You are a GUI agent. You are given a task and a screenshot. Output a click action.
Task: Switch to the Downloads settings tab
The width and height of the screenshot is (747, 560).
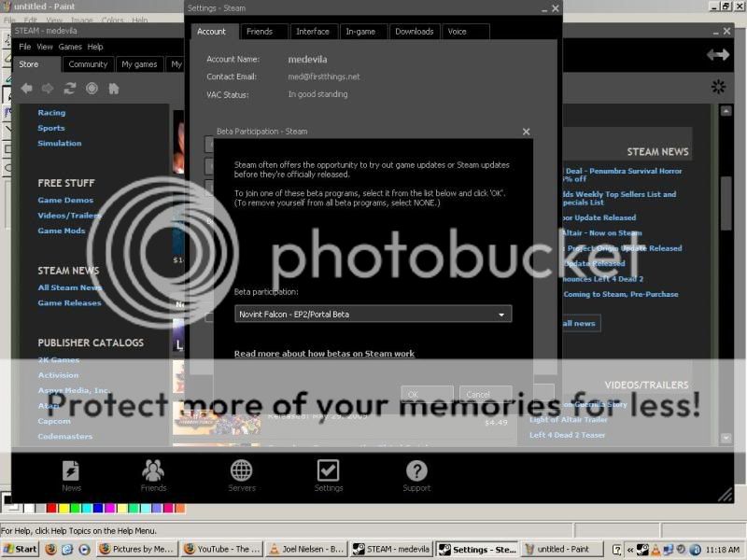(414, 32)
